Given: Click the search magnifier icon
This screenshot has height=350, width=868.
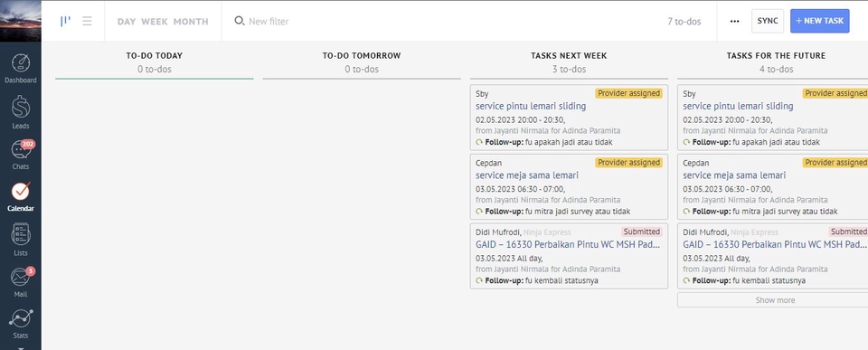Looking at the screenshot, I should point(239,21).
